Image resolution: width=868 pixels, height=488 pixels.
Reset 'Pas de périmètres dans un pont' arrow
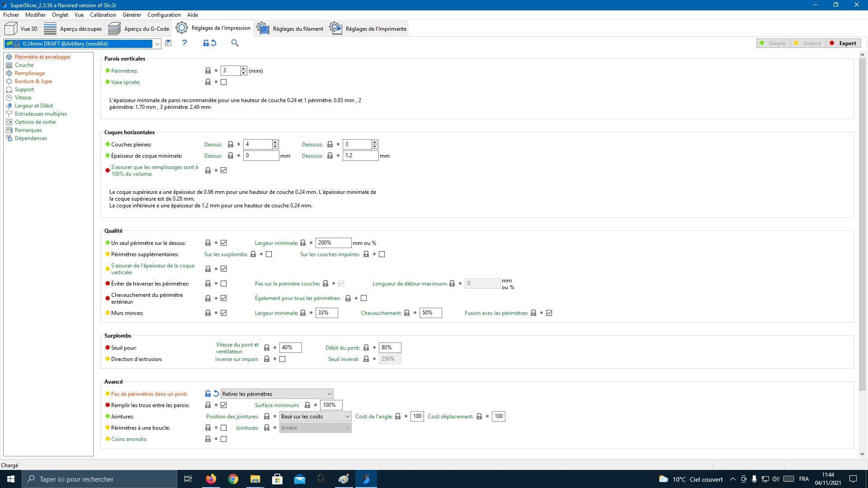click(216, 394)
